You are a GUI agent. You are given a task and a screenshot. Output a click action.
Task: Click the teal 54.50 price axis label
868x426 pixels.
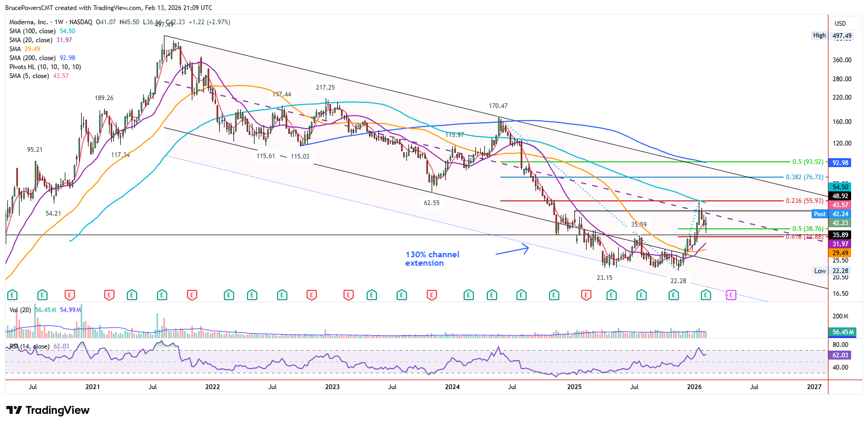(840, 187)
